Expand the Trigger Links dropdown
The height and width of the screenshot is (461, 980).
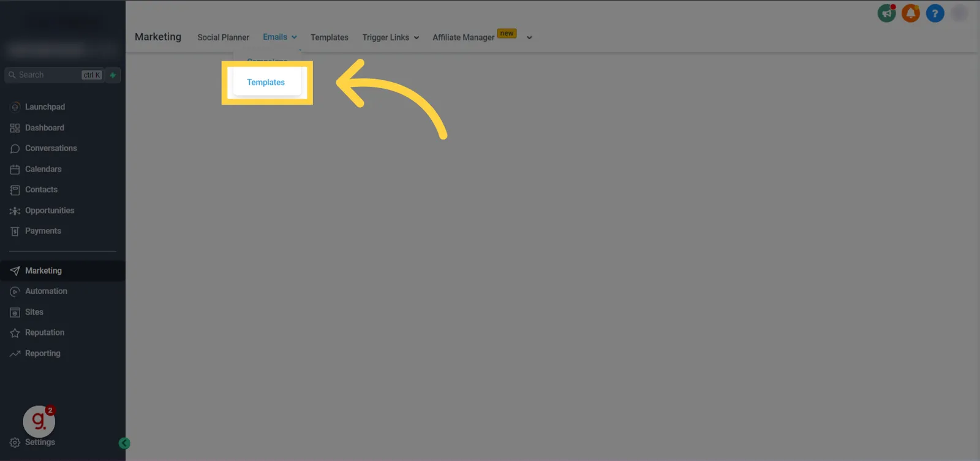point(391,37)
